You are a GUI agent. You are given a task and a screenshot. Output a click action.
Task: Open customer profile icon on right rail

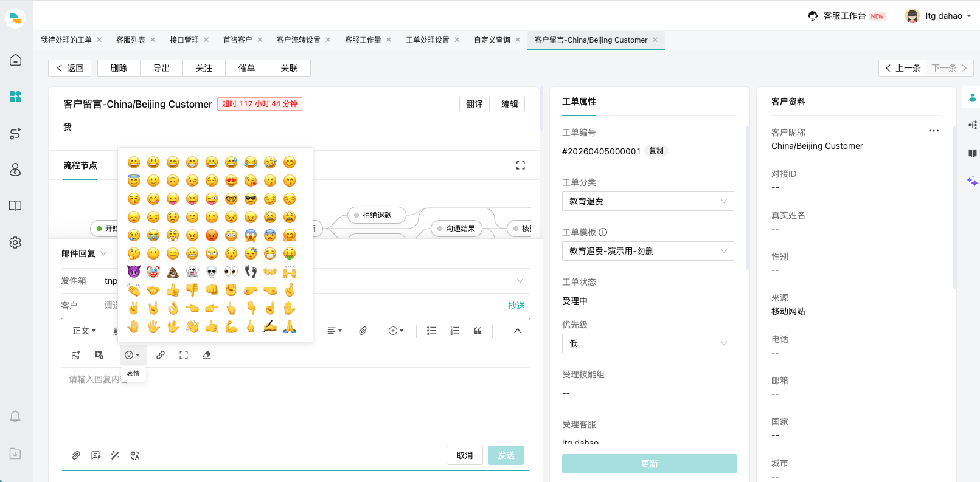pos(972,97)
